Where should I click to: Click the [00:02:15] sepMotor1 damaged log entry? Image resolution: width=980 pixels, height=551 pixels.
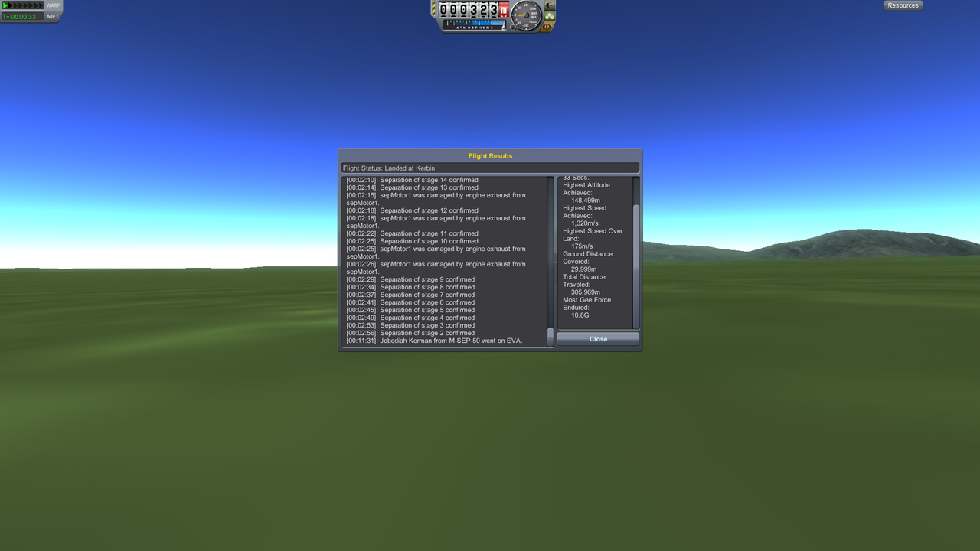(x=436, y=199)
